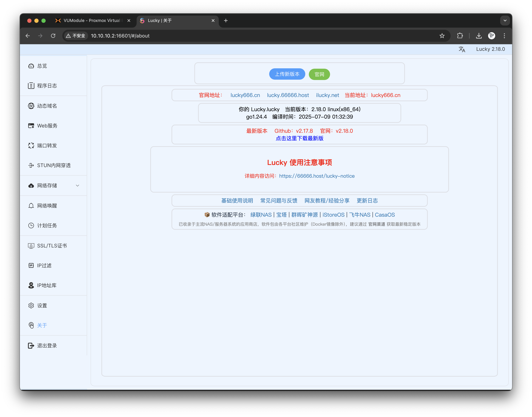Image resolution: width=532 pixels, height=417 pixels.
Task: Click the 上传新版本 button
Action: click(x=287, y=74)
